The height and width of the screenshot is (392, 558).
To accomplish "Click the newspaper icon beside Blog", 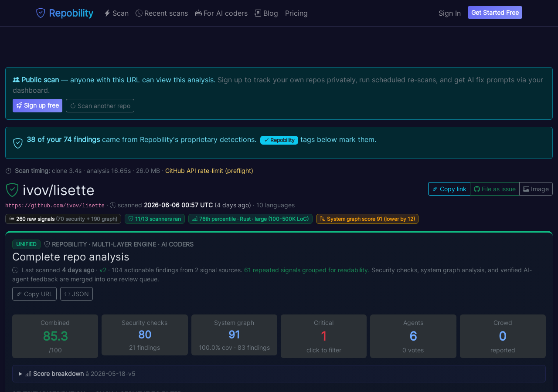I will coord(258,13).
